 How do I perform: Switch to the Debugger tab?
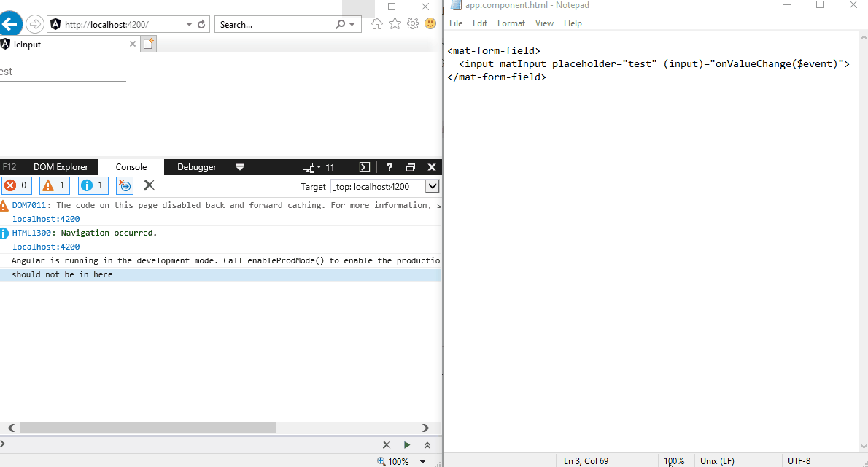click(x=196, y=167)
